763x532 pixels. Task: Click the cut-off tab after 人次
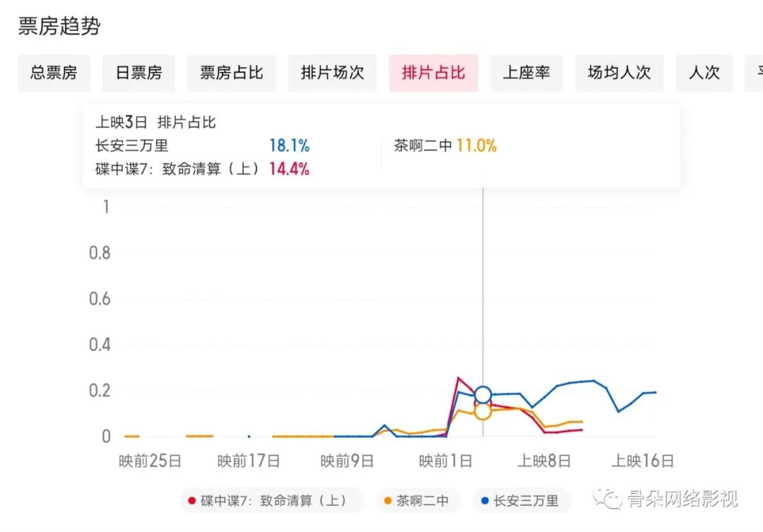[x=754, y=73]
